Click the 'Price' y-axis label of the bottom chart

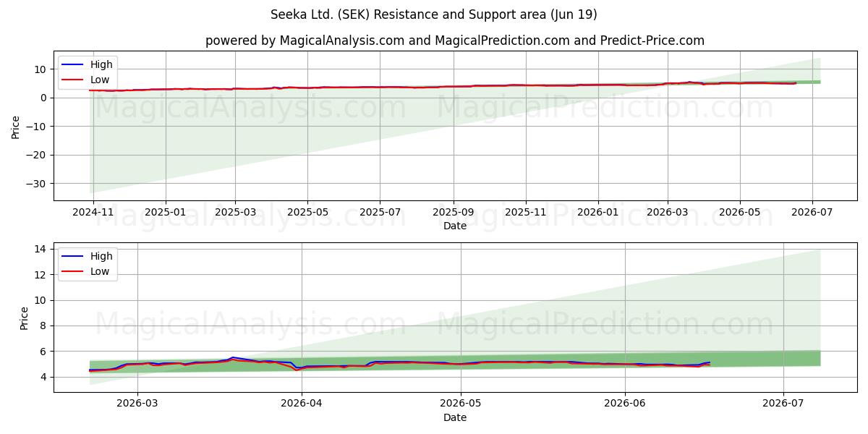[x=25, y=318]
